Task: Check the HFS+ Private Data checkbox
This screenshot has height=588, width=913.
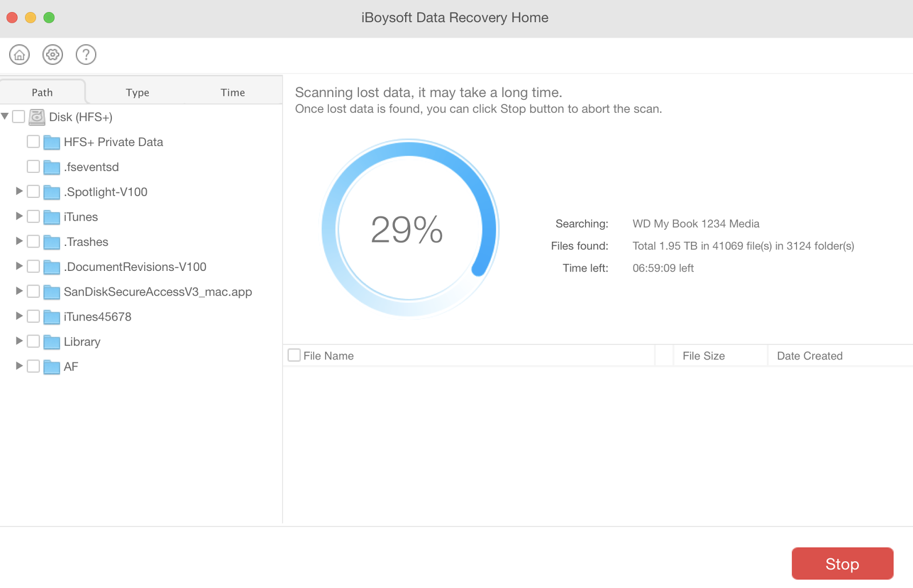Action: coord(33,141)
